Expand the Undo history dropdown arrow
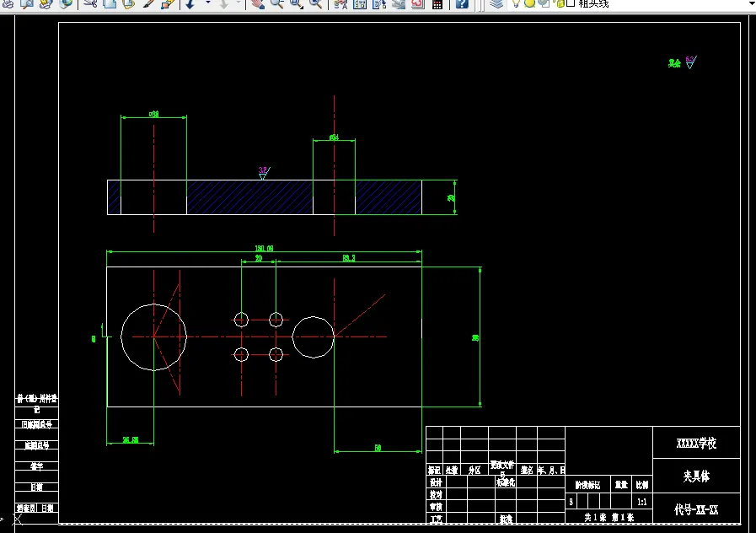The height and width of the screenshot is (533, 756). (x=208, y=3)
